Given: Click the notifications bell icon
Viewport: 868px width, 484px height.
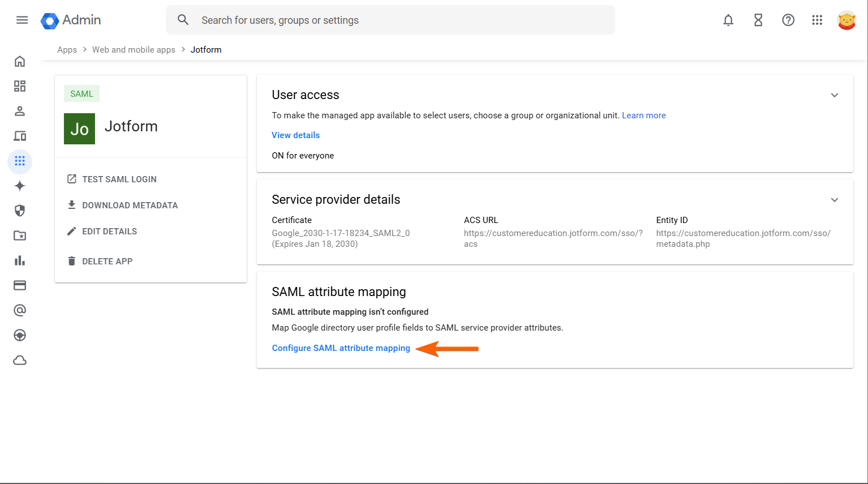Looking at the screenshot, I should click(728, 20).
